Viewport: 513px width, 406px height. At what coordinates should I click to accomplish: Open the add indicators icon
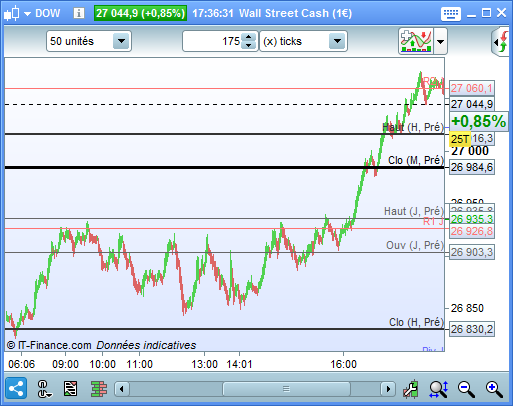coord(416,41)
